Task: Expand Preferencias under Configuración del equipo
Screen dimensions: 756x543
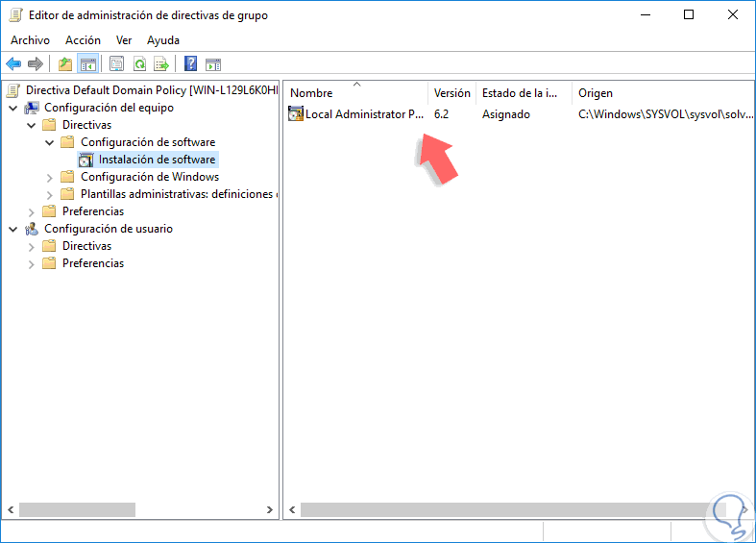Action: [x=32, y=212]
